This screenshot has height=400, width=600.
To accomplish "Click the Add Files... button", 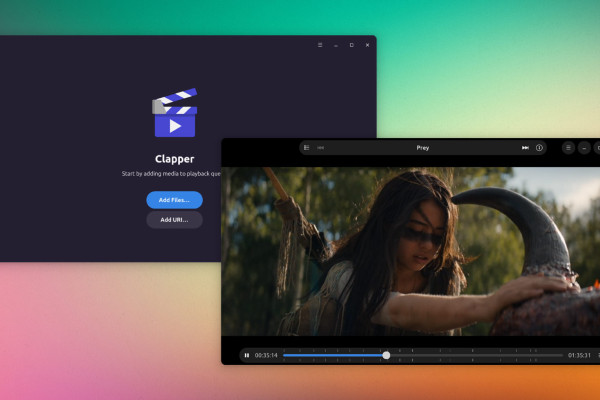I will (x=174, y=200).
